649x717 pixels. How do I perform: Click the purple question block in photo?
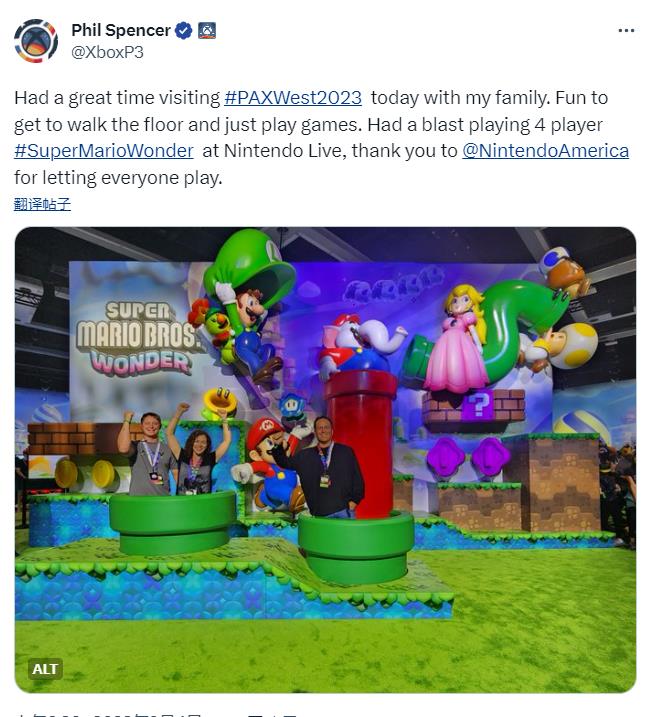coord(478,405)
